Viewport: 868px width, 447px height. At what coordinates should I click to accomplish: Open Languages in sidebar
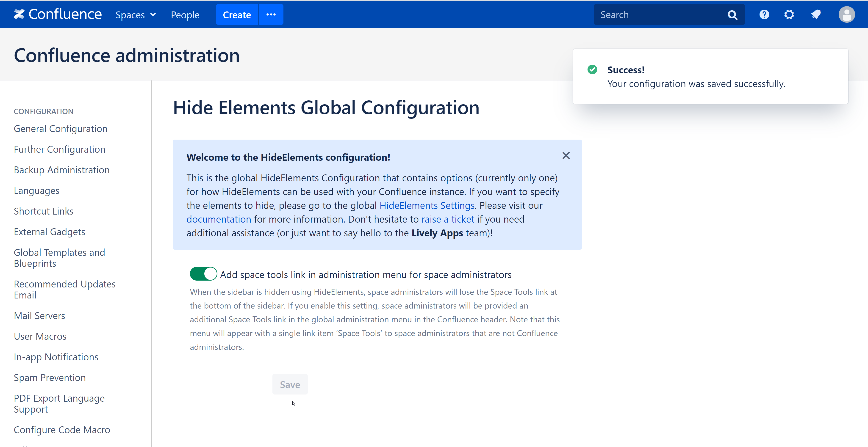pos(36,191)
